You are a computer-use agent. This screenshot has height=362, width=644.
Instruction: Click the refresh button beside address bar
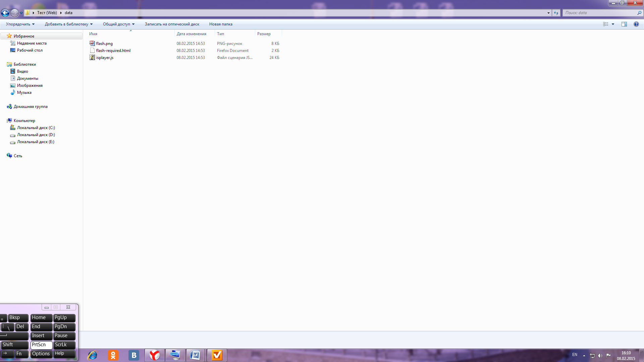[x=556, y=13]
